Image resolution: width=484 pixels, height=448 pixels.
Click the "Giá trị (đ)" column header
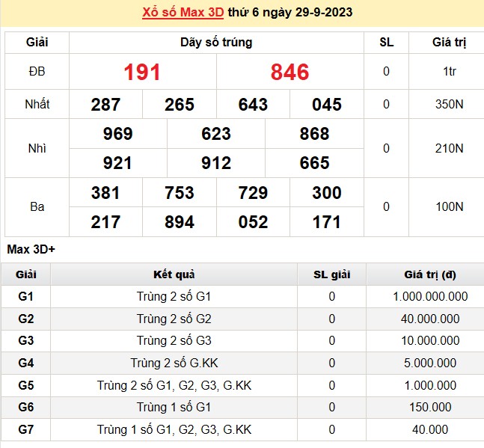pos(430,274)
